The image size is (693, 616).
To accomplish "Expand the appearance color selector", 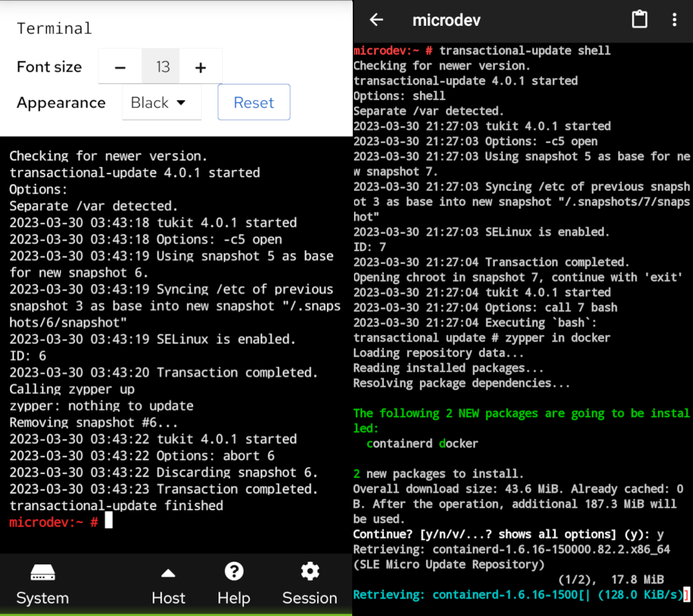I will coord(162,102).
